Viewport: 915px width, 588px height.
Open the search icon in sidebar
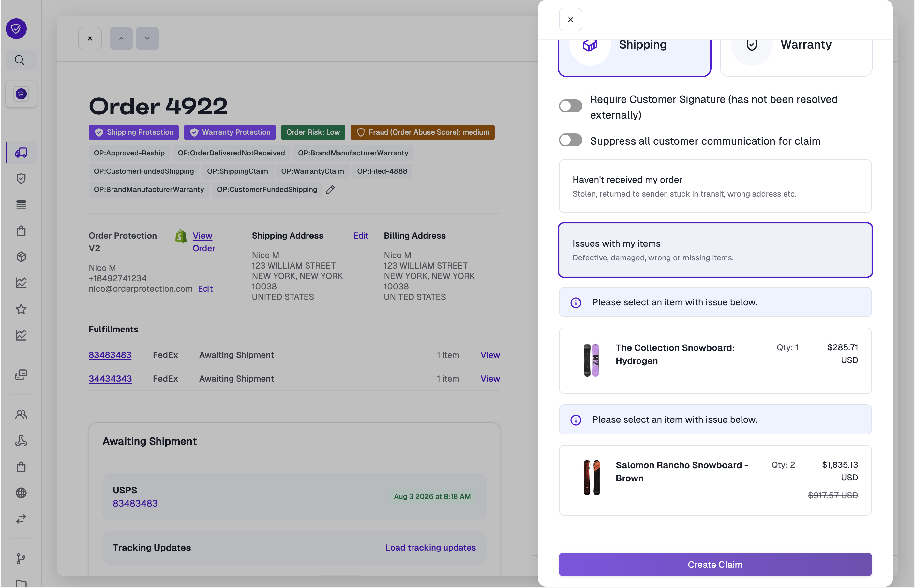click(x=20, y=60)
